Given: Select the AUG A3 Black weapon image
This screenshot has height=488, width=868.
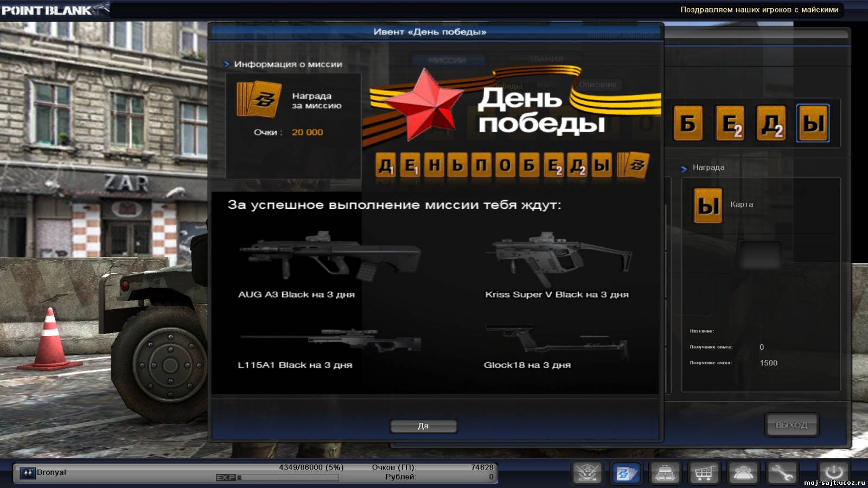Looking at the screenshot, I should [x=330, y=256].
